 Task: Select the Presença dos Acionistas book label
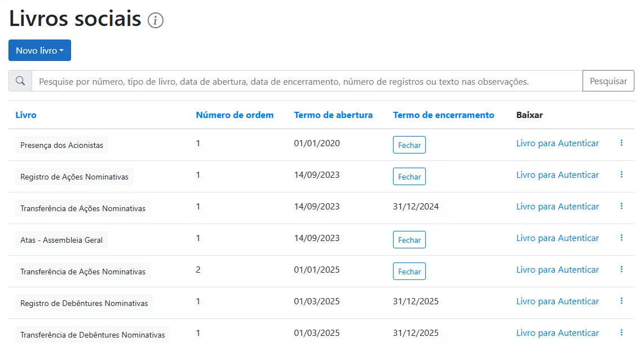(61, 145)
